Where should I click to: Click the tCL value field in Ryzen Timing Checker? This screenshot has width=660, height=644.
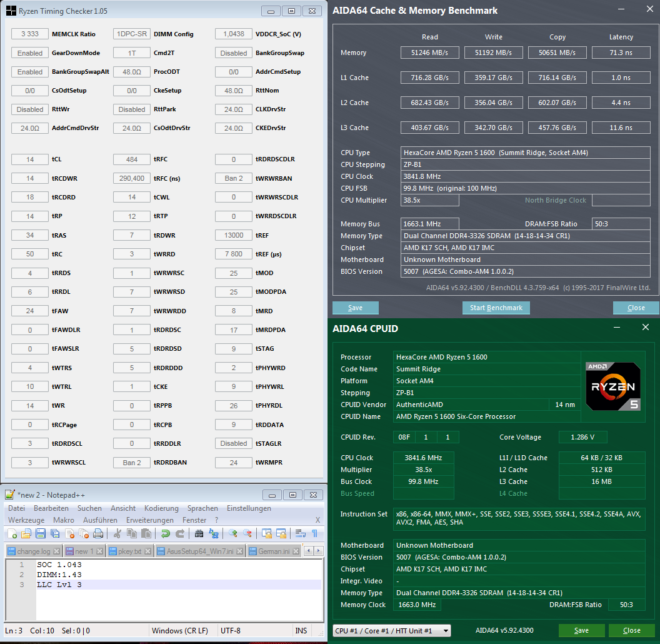click(x=30, y=159)
